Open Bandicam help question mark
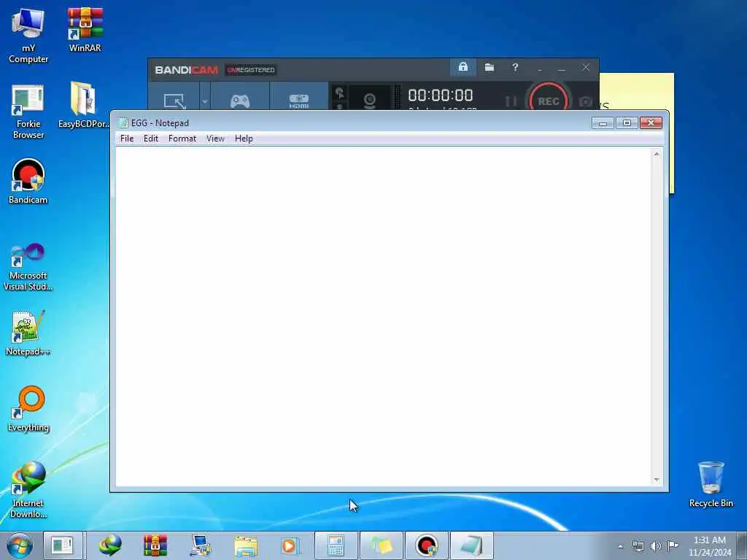This screenshot has width=747, height=560. pos(515,67)
